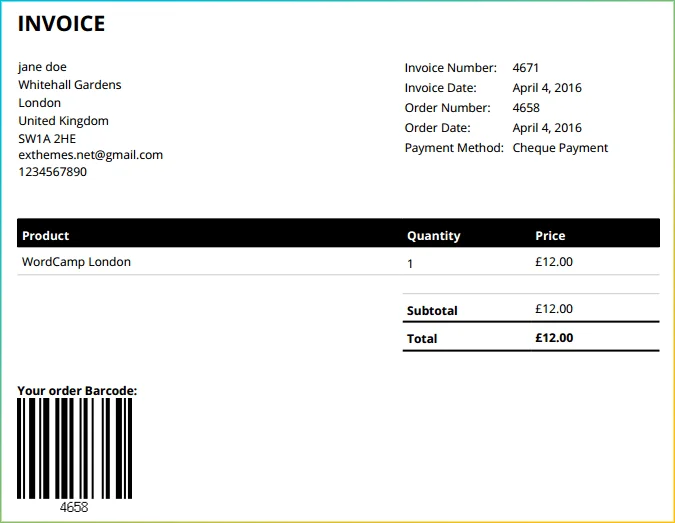Image resolution: width=675 pixels, height=523 pixels.
Task: Click the email exthemes.net@gmail.com
Action: (90, 155)
